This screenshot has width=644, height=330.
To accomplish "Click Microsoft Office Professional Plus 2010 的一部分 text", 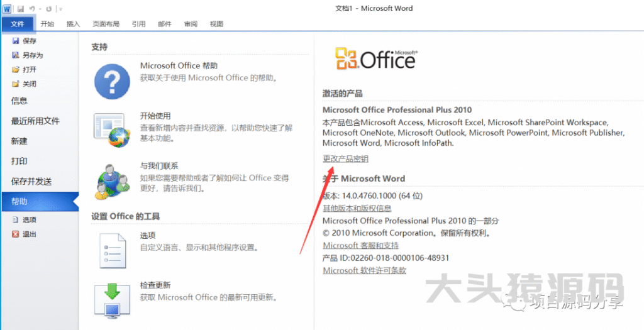I will pyautogui.click(x=411, y=221).
